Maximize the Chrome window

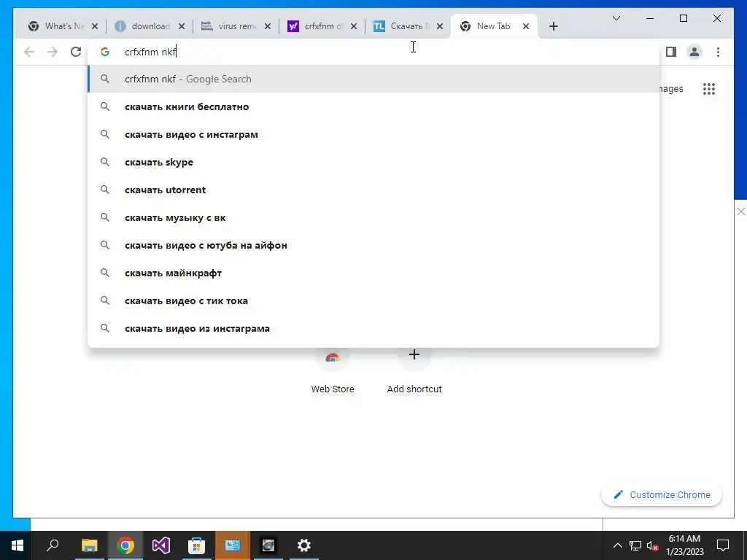click(683, 18)
